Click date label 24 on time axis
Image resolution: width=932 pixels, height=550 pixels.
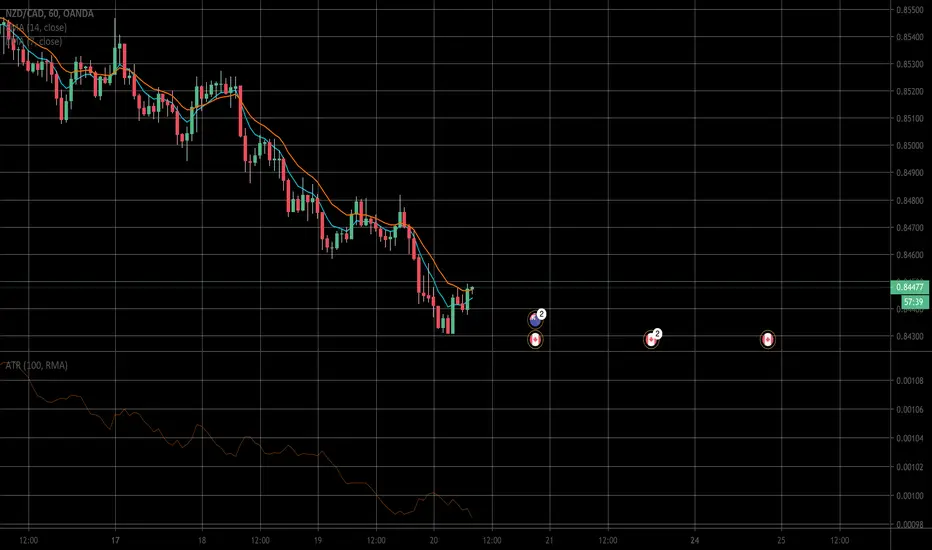coord(695,540)
